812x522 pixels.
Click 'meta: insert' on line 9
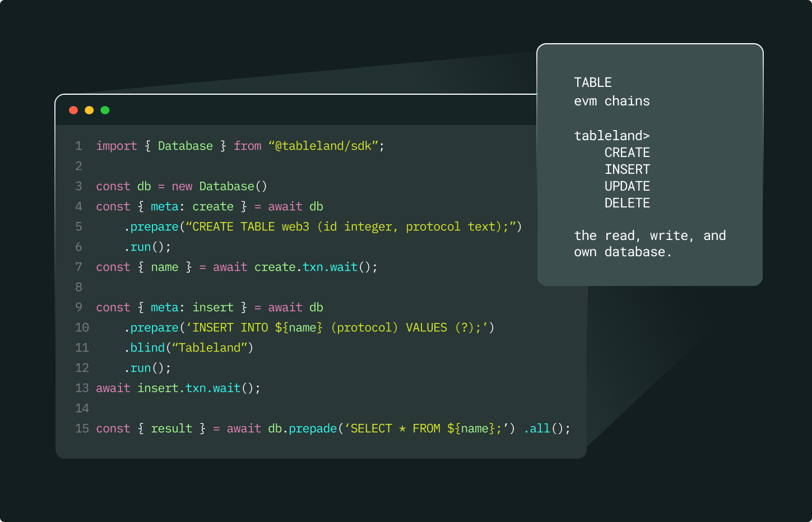[x=192, y=307]
